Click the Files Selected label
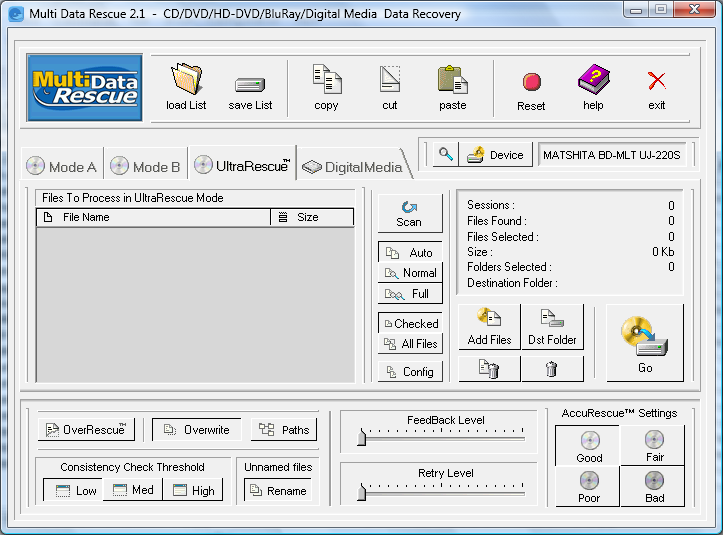The width and height of the screenshot is (723, 535). pyautogui.click(x=503, y=237)
